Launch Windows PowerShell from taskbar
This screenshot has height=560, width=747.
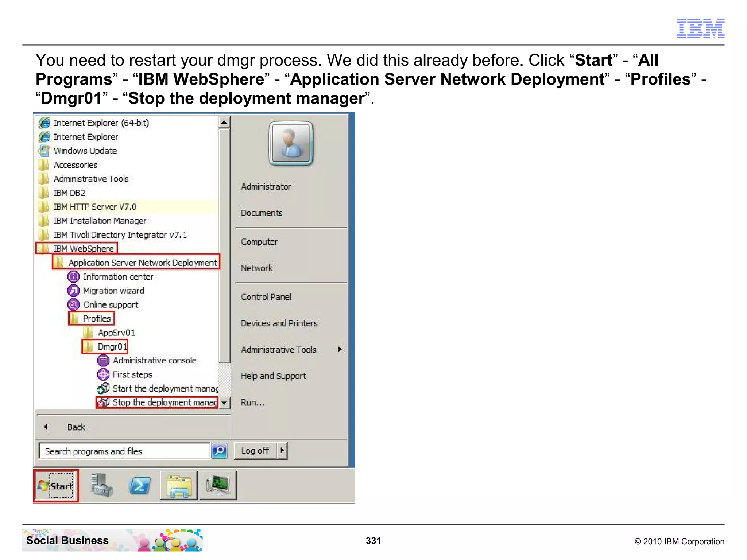(x=140, y=486)
